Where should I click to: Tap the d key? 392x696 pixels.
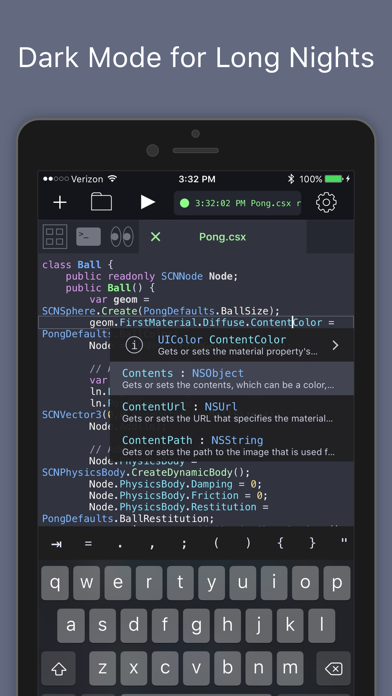pos(134,625)
